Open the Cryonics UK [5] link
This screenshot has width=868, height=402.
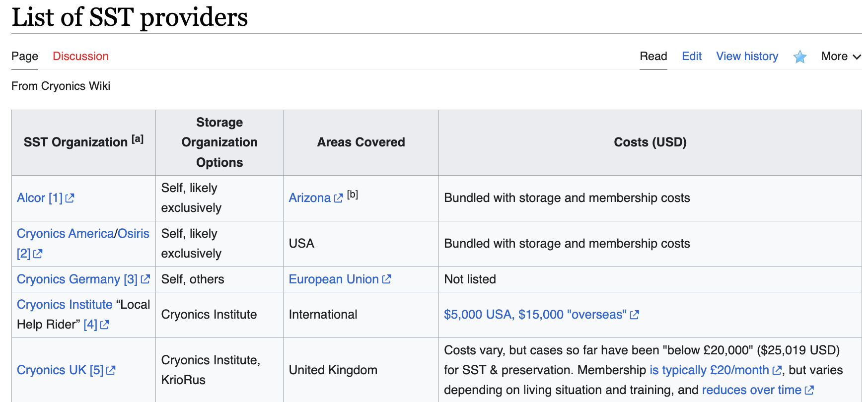point(66,370)
